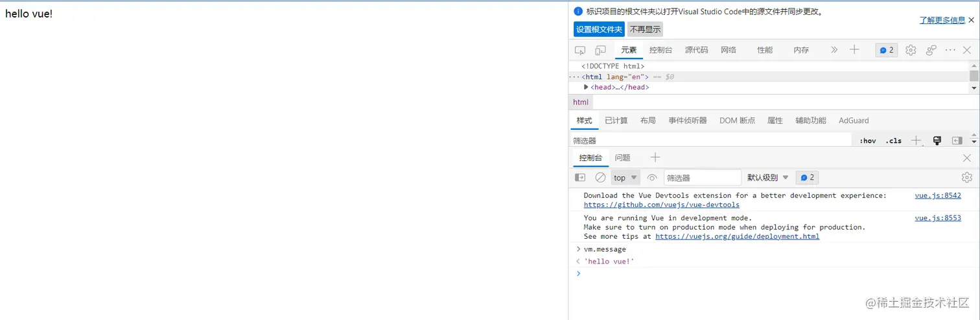Add new style rule plus icon
Viewport: 980px width, 320px height.
pyautogui.click(x=916, y=140)
